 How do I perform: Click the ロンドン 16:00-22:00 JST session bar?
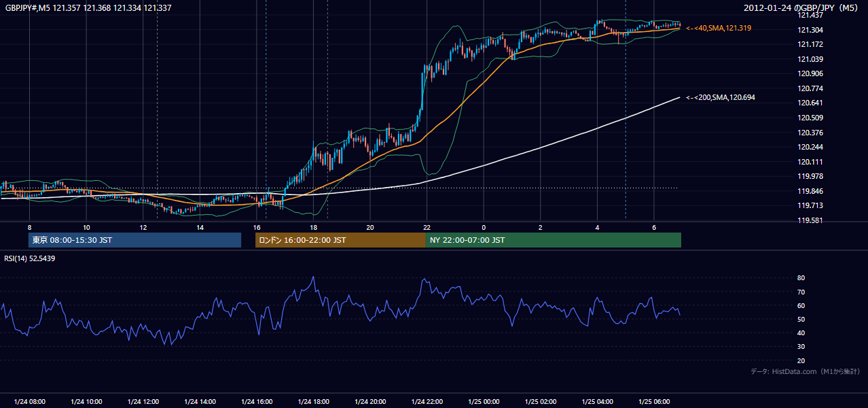[340, 240]
